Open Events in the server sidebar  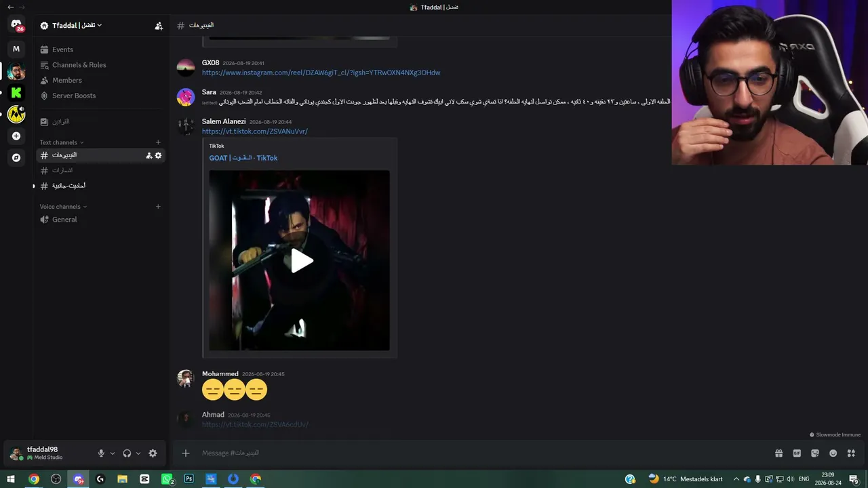coord(100,49)
